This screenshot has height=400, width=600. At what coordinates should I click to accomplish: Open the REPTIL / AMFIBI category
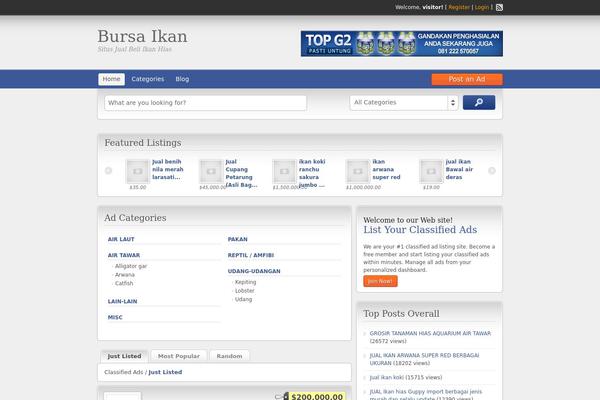coord(251,255)
